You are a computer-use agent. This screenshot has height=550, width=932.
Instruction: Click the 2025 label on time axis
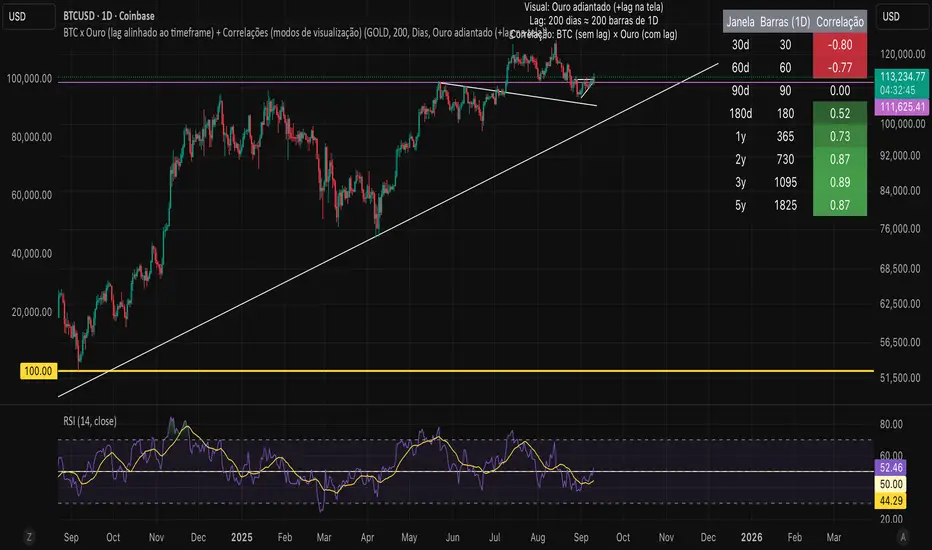(x=244, y=537)
